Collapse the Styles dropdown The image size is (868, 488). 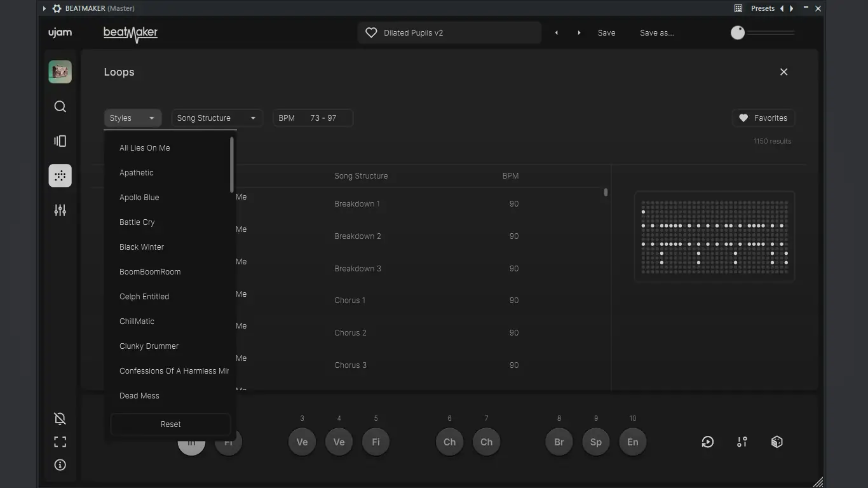133,118
